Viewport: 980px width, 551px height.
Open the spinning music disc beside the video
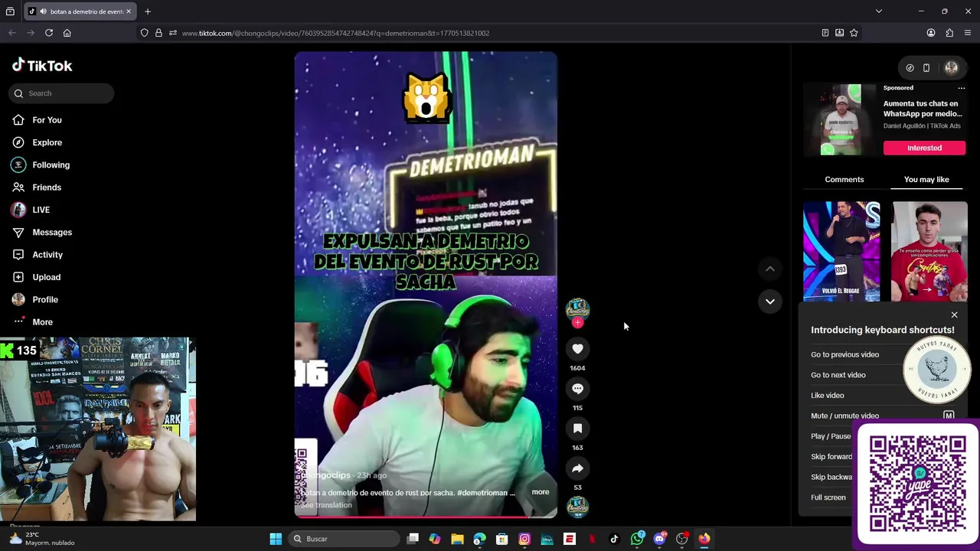click(x=577, y=506)
